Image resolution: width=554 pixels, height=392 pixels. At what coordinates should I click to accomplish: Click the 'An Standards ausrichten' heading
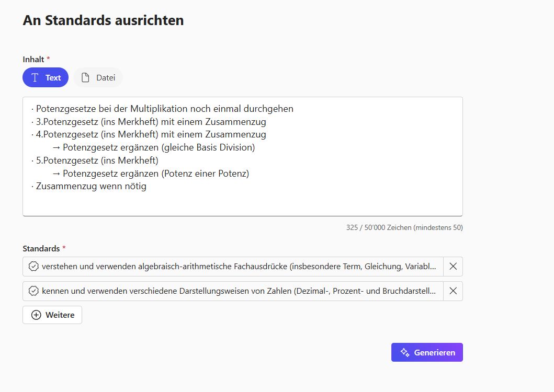tap(103, 20)
